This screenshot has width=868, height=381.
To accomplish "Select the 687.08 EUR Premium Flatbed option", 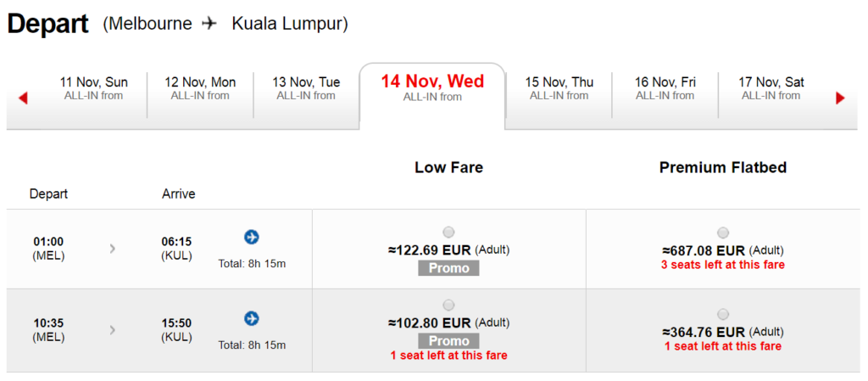I will point(723,233).
